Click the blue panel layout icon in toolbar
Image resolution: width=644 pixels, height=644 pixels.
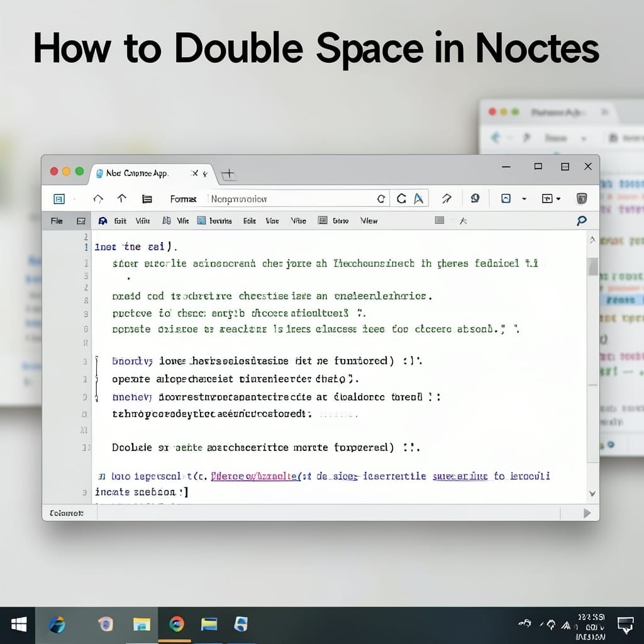pos(59,199)
